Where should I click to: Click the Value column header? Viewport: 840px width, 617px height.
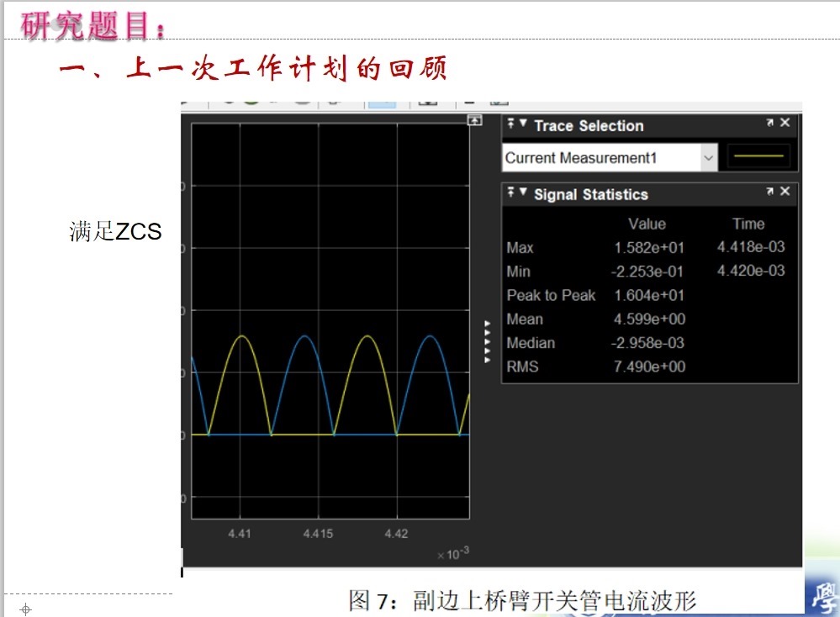tap(647, 224)
